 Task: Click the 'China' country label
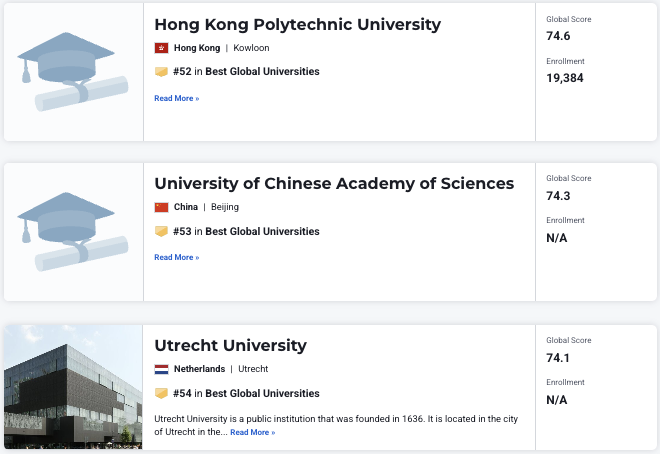click(x=186, y=207)
